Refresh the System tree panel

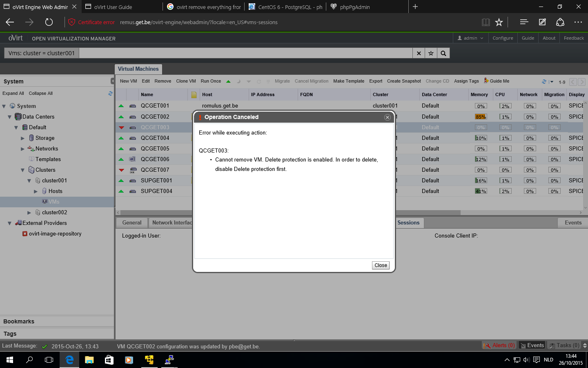pyautogui.click(x=110, y=94)
